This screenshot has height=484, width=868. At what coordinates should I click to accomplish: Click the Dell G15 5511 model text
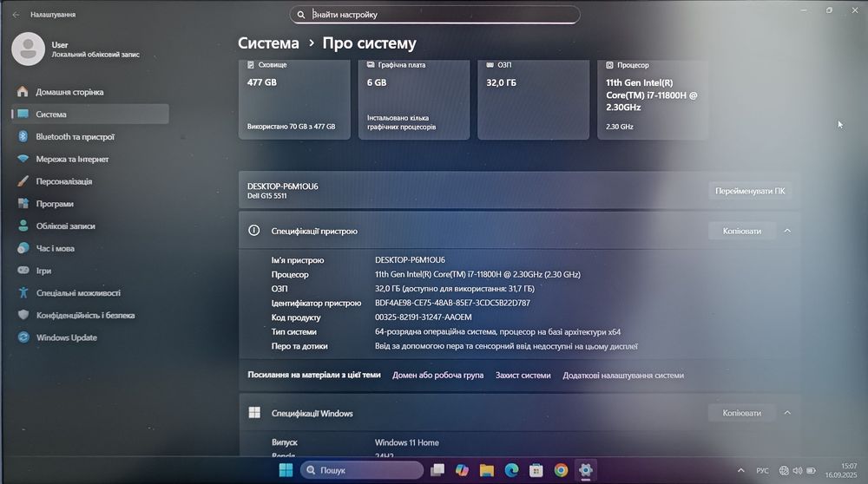point(266,196)
